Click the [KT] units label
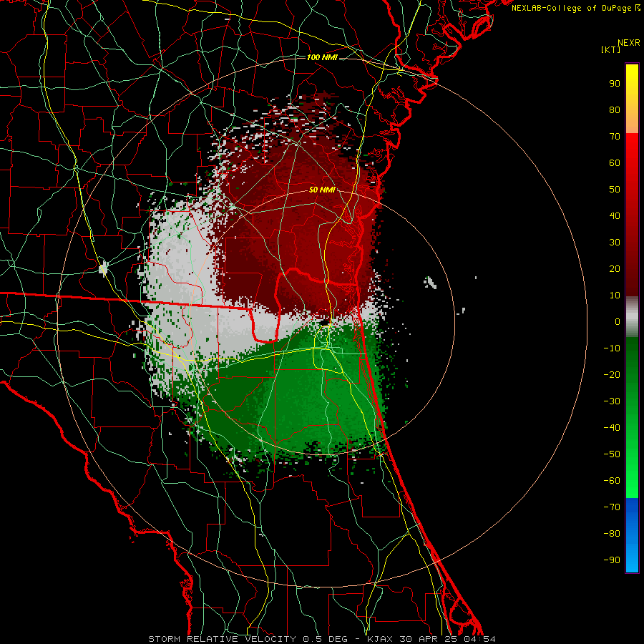Screen dimensions: 644x644 [x=611, y=49]
